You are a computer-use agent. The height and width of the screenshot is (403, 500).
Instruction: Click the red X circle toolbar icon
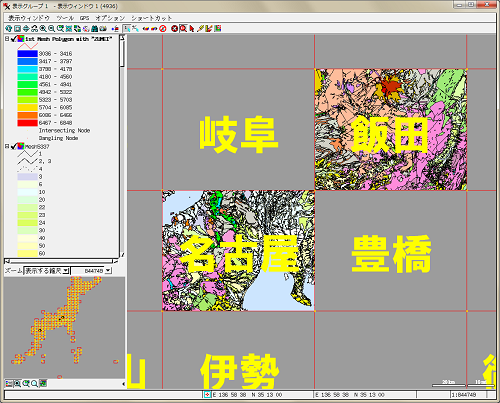click(x=174, y=29)
